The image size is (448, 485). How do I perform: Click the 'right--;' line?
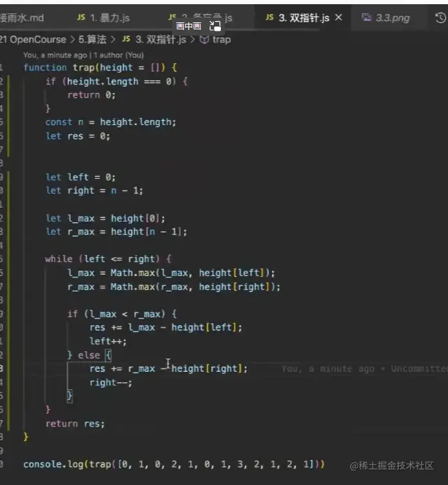(x=110, y=382)
